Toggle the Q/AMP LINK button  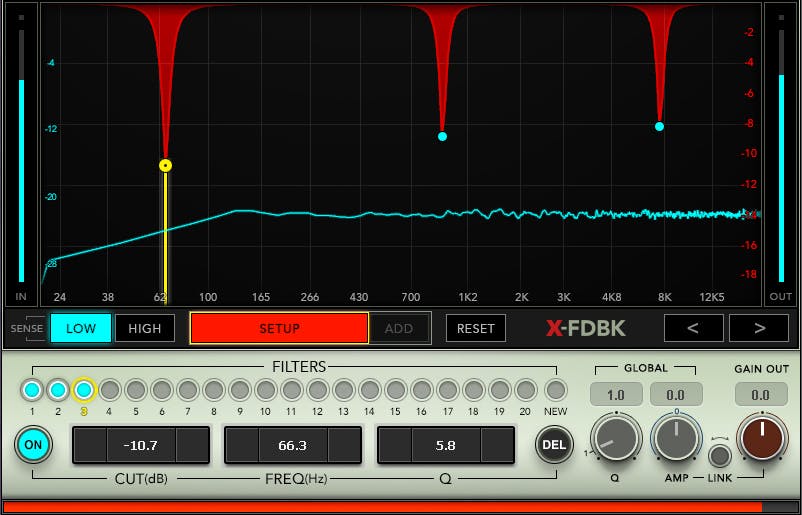pos(718,455)
